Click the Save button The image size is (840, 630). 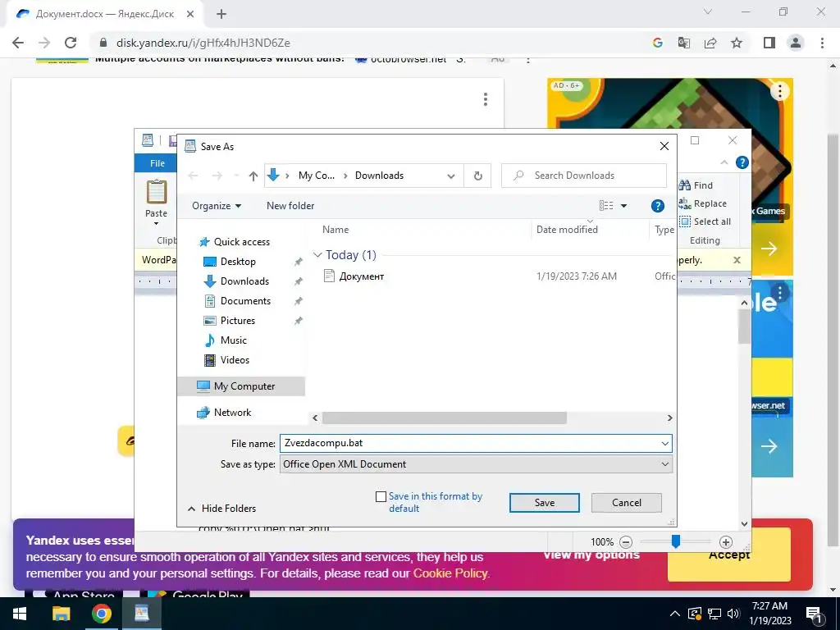[x=545, y=503]
